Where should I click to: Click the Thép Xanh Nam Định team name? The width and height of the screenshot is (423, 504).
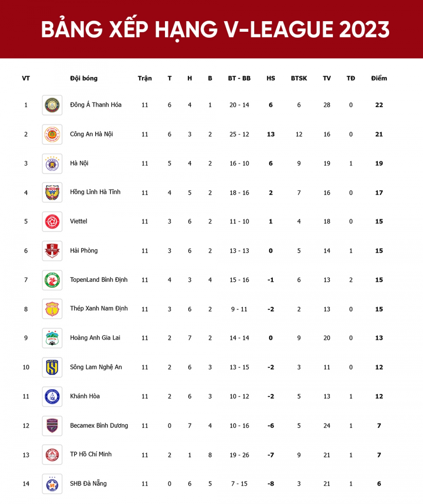pos(99,309)
